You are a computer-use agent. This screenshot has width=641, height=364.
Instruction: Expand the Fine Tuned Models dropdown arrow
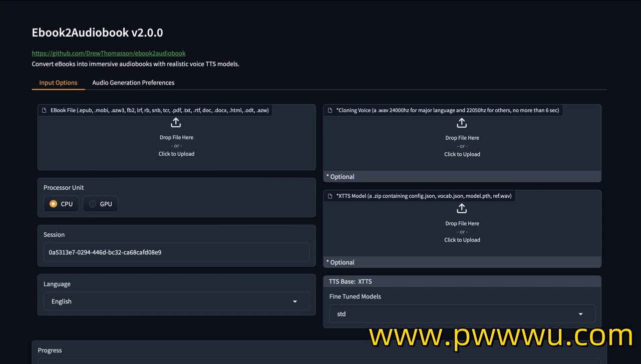(x=581, y=314)
